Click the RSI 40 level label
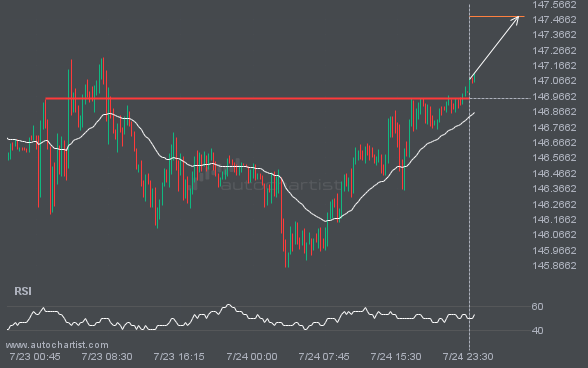The width and height of the screenshot is (588, 368). coord(537,331)
